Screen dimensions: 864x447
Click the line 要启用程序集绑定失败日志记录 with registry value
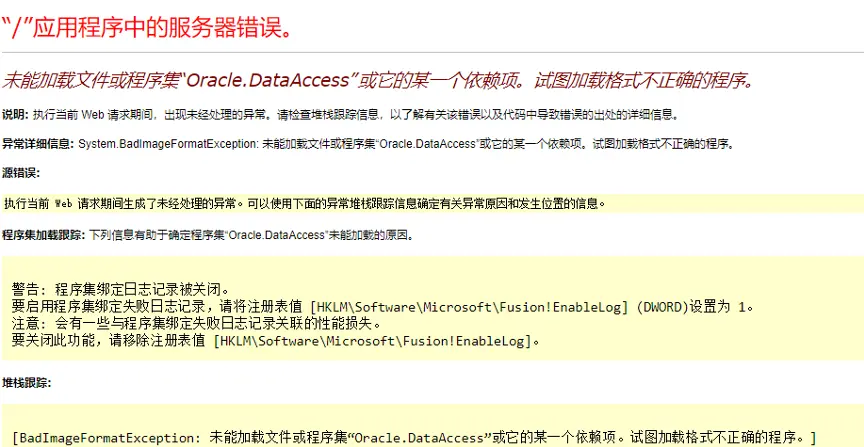coord(382,306)
